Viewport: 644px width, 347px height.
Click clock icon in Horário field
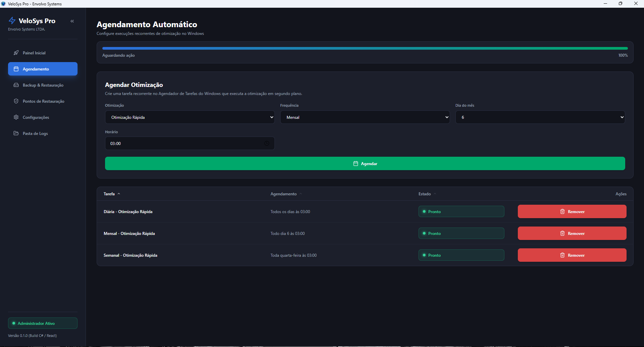(x=267, y=143)
